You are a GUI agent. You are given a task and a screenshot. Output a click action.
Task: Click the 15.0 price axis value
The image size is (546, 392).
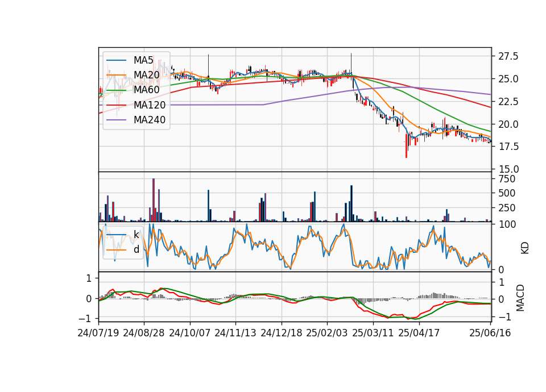coord(508,169)
